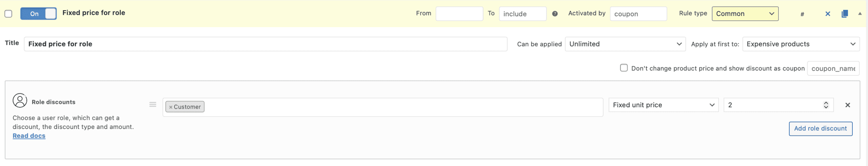Remove the Customer role tag
This screenshot has width=868, height=166.
pos(171,107)
